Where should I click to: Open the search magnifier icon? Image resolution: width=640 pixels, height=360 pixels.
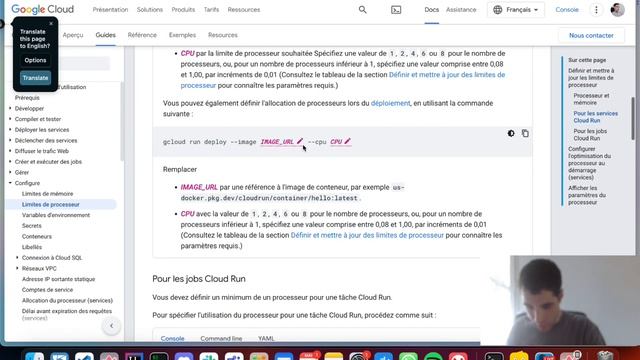tap(362, 9)
